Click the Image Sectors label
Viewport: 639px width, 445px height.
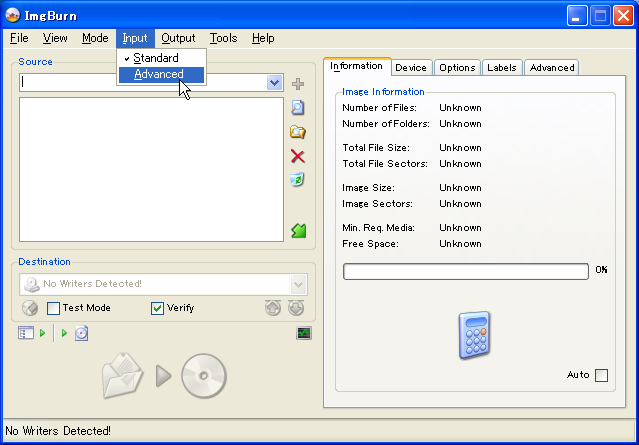click(377, 204)
